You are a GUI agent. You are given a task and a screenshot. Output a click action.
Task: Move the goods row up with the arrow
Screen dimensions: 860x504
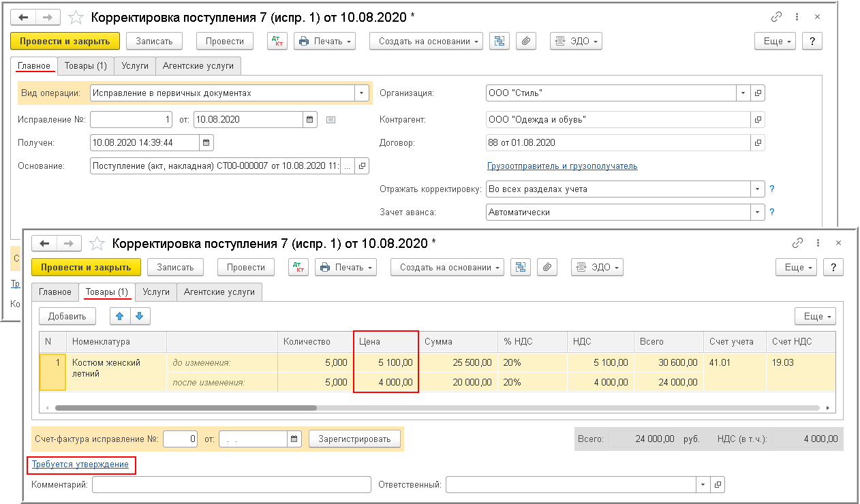pos(121,316)
